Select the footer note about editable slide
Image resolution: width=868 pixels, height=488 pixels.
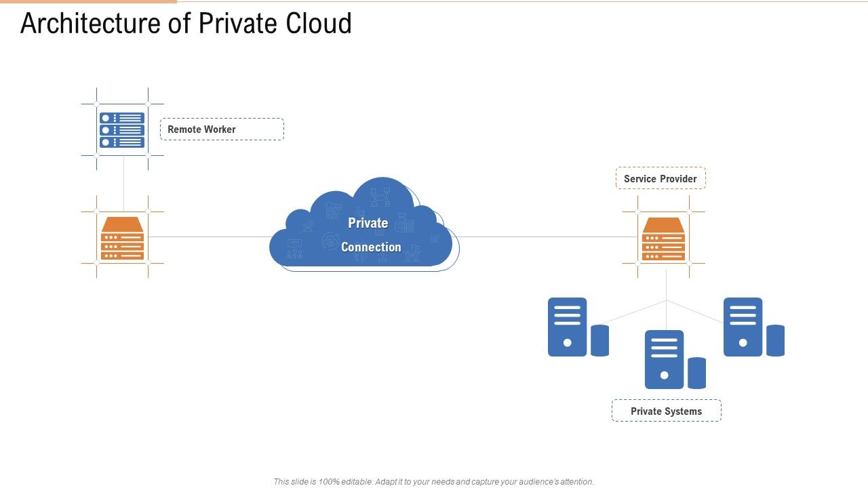(x=434, y=482)
